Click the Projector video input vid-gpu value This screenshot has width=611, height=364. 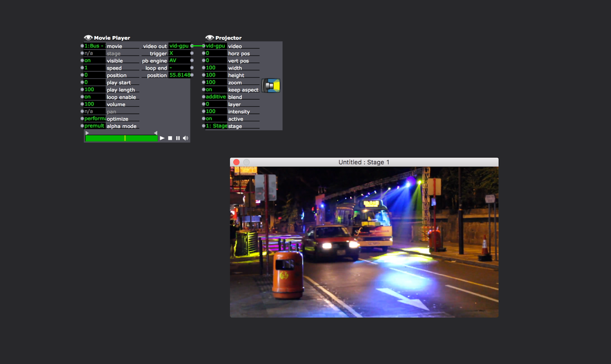pyautogui.click(x=216, y=46)
